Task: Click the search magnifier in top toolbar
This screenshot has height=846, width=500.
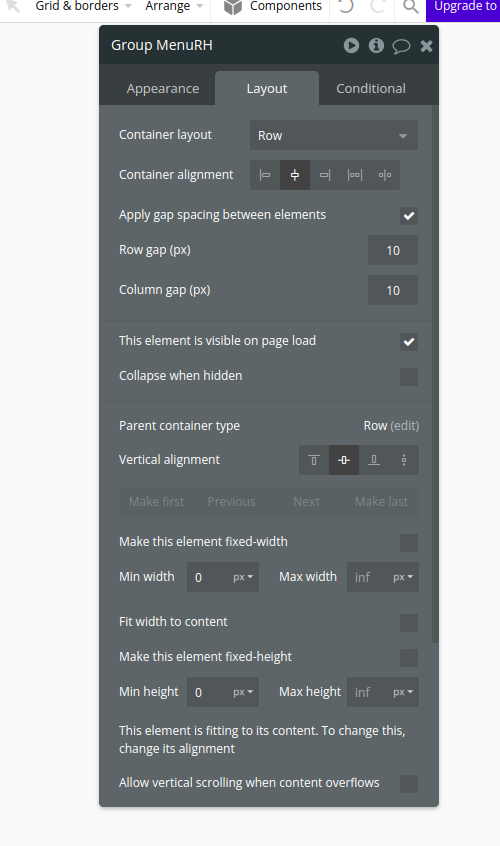Action: tap(411, 7)
